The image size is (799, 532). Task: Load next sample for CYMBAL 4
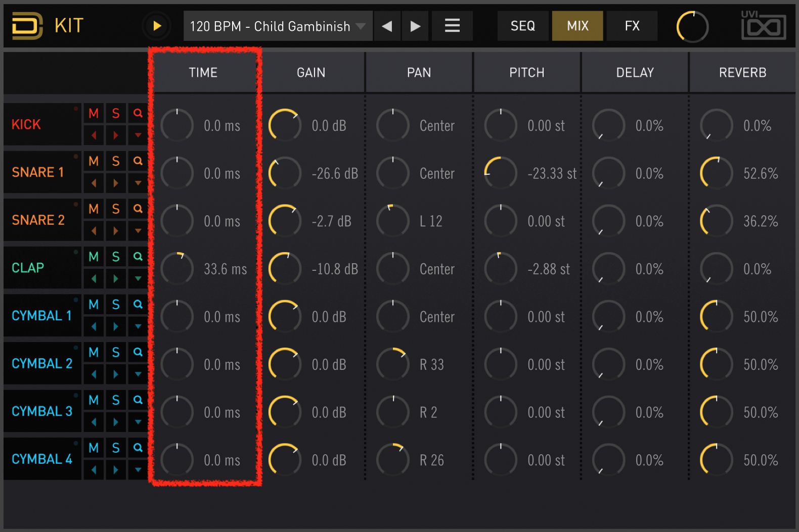[116, 469]
